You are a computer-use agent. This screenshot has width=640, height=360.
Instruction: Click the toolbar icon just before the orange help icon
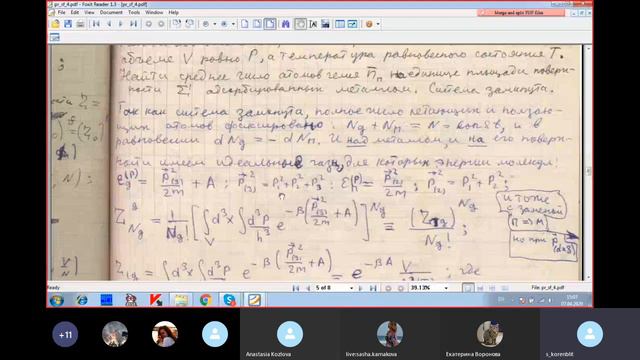click(352, 24)
